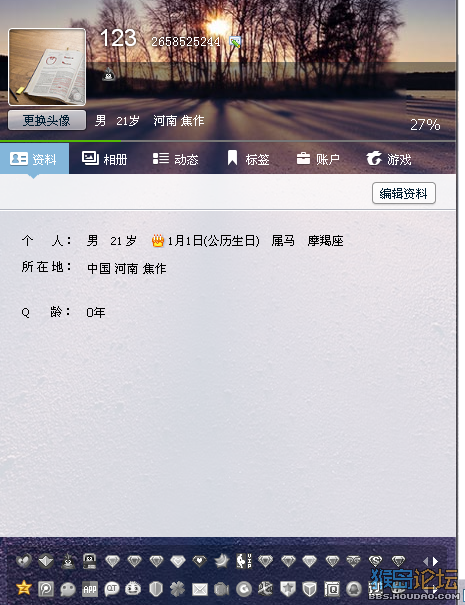Image resolution: width=465 pixels, height=605 pixels.
Task: Click the 编辑资料 button
Action: tap(404, 193)
